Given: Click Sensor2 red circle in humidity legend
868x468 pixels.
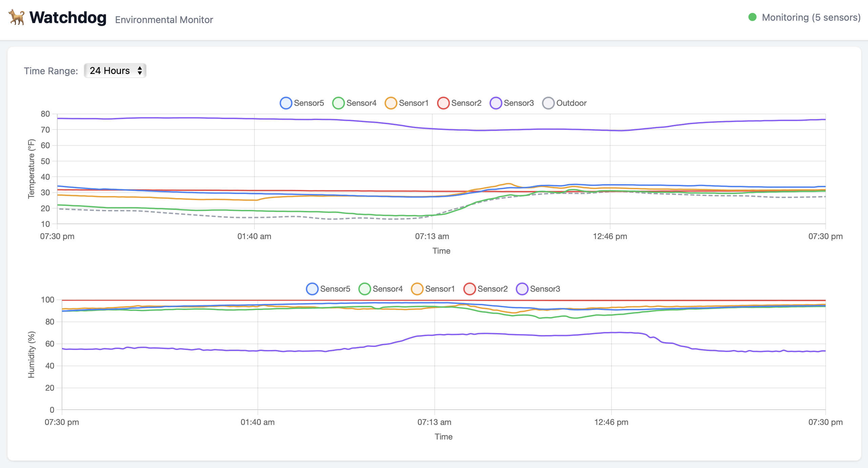Looking at the screenshot, I should point(470,289).
